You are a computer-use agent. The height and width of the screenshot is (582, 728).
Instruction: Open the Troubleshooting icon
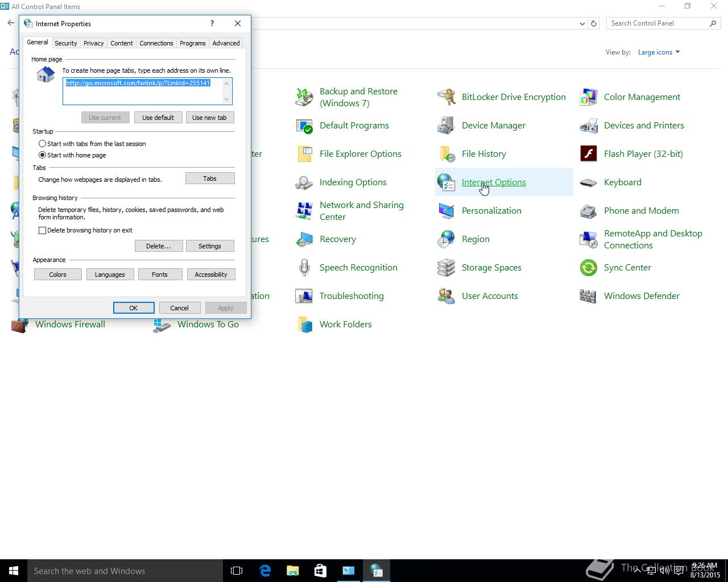pos(304,296)
